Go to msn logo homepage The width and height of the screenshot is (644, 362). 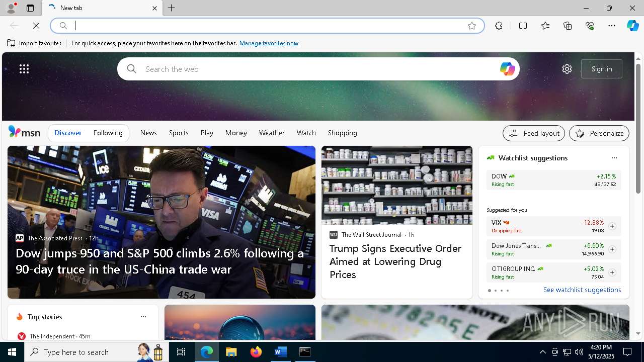click(24, 132)
